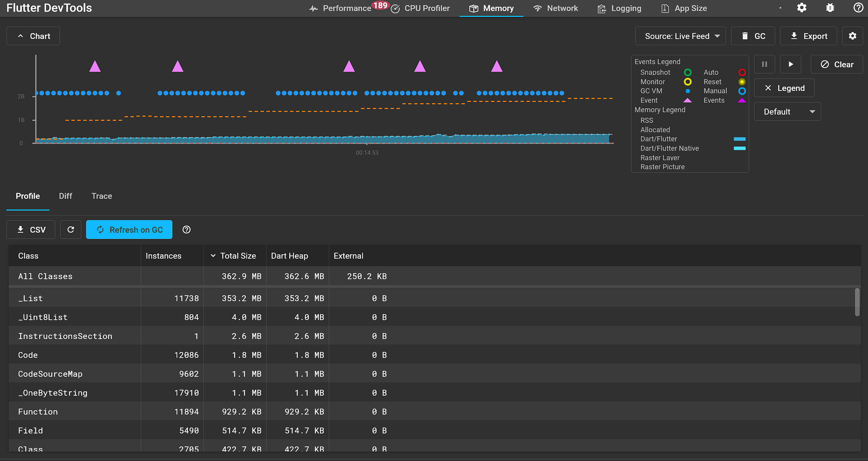Open DevTools settings via the gear icon
This screenshot has width=868, height=461.
click(x=802, y=8)
